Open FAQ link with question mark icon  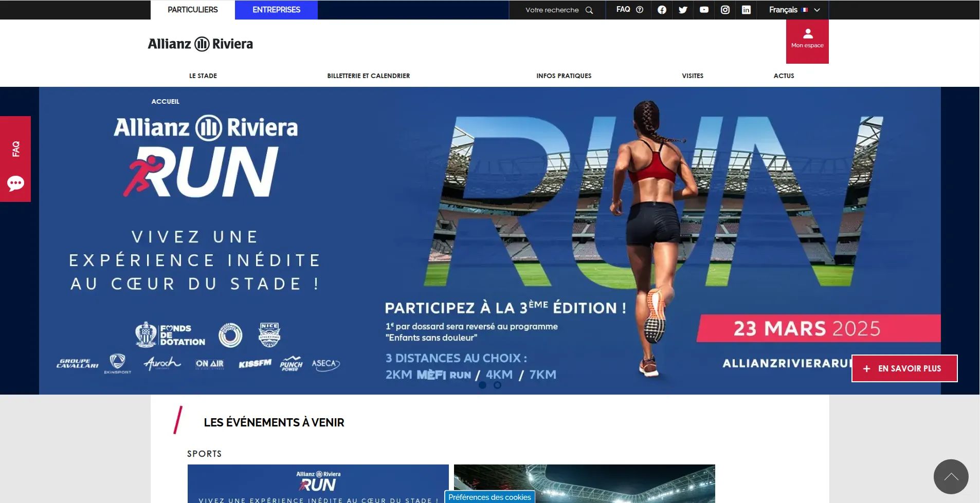629,10
